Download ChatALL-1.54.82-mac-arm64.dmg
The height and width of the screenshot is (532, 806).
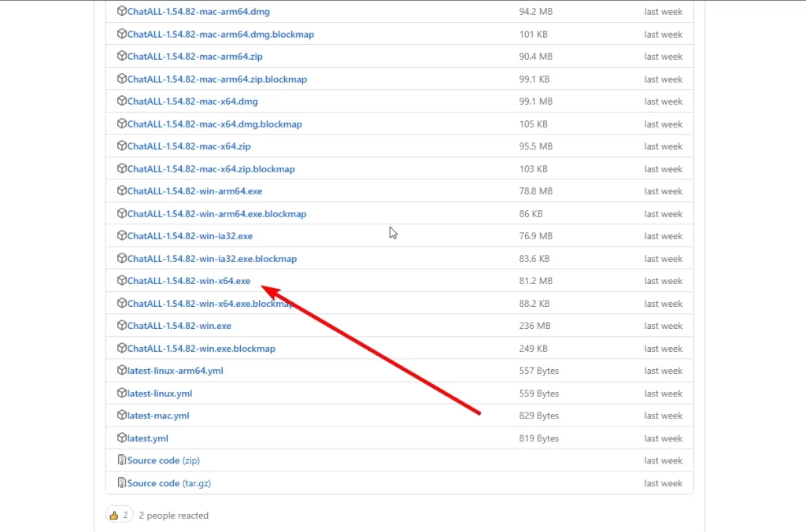(198, 11)
